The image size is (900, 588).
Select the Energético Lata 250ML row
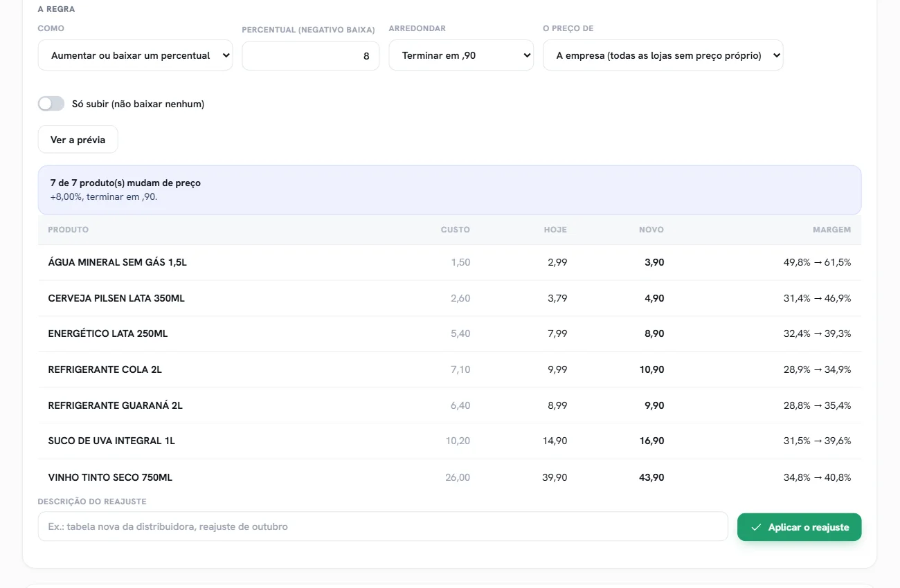450,333
